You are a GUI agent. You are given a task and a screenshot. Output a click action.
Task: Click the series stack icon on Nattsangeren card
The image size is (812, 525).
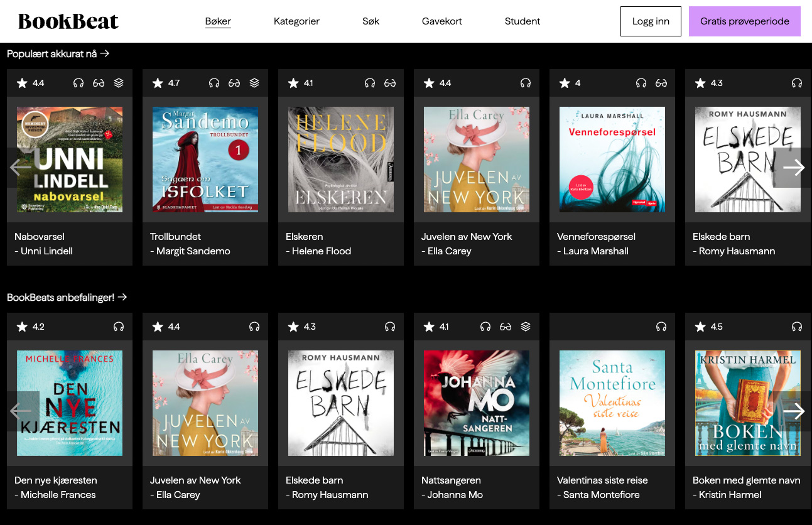tap(526, 327)
